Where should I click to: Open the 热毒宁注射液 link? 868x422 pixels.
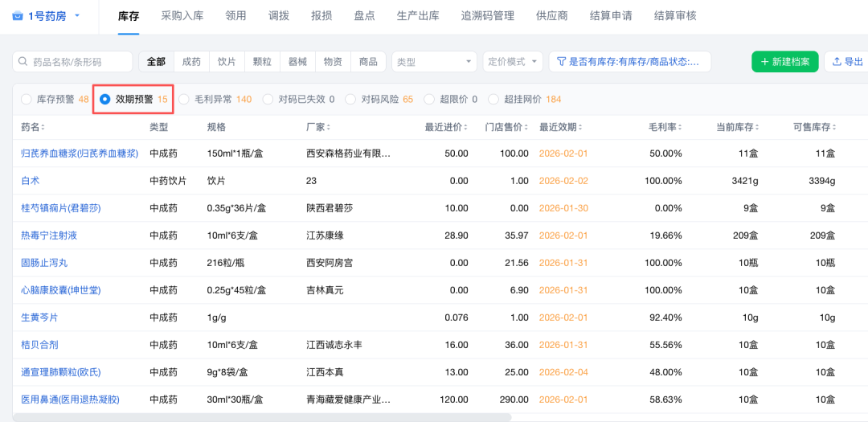pos(49,236)
